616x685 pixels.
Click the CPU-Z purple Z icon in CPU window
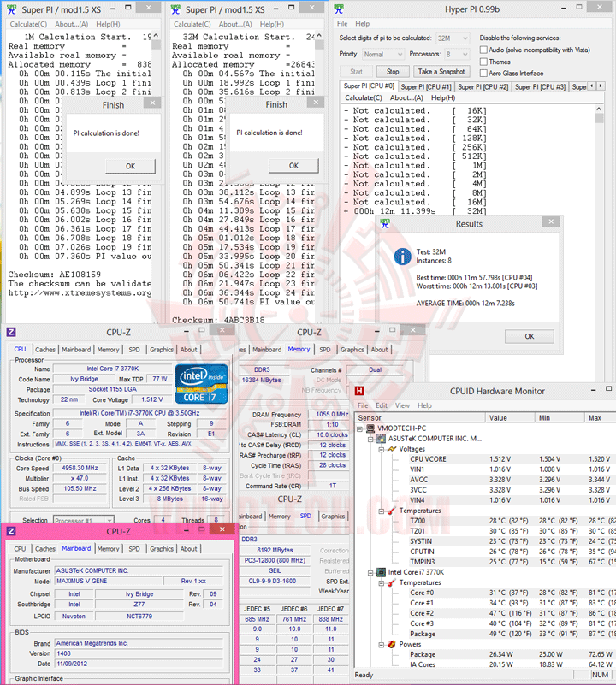pyautogui.click(x=11, y=332)
